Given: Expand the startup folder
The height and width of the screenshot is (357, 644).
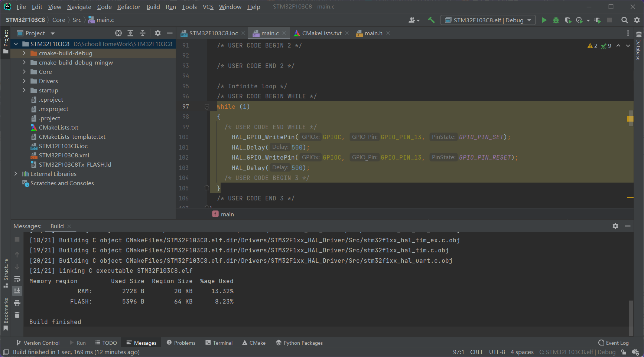Looking at the screenshot, I should [24, 90].
